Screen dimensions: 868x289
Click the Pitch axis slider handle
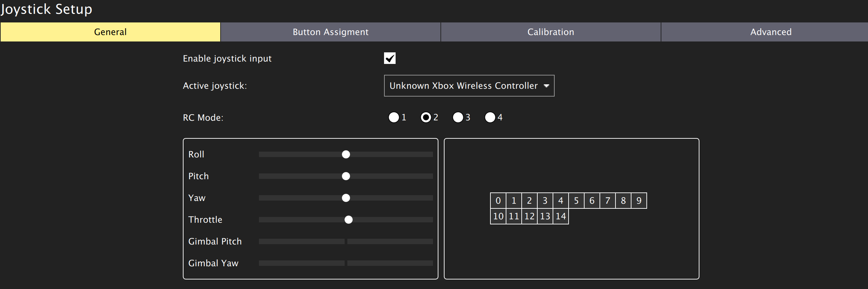pyautogui.click(x=346, y=176)
